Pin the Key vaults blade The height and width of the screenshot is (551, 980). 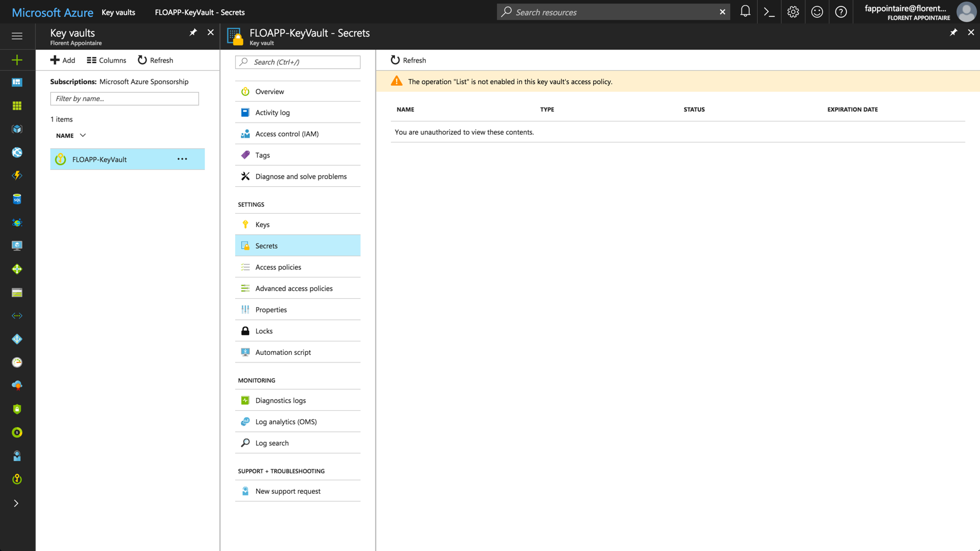tap(193, 33)
